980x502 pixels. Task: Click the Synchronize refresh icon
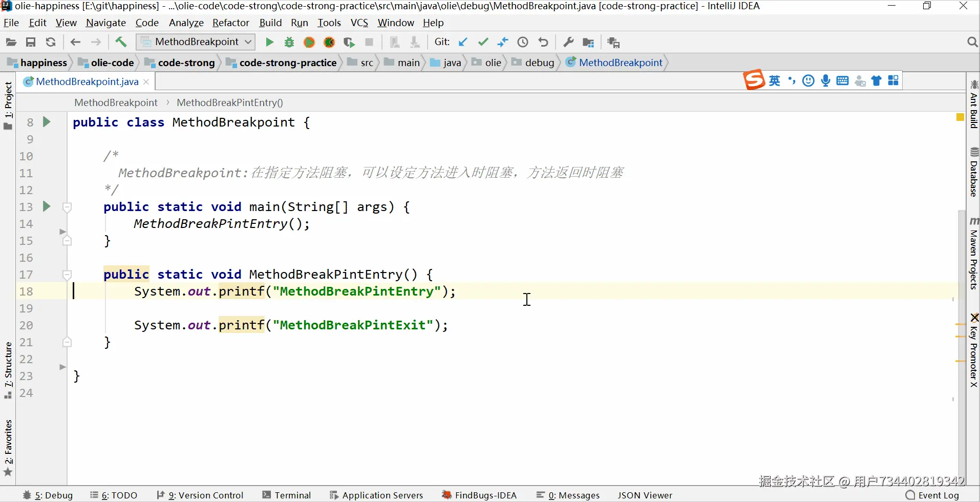click(x=50, y=42)
